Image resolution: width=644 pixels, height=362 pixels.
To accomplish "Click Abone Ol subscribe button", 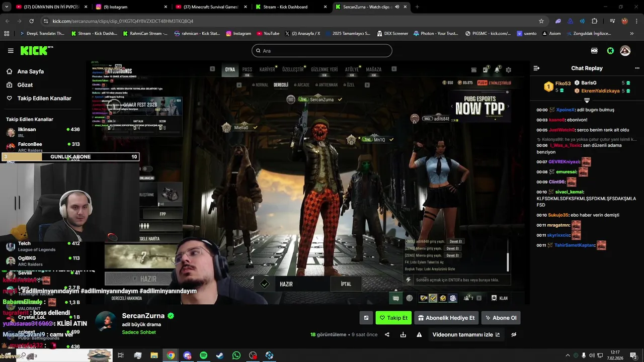I will pos(501,318).
